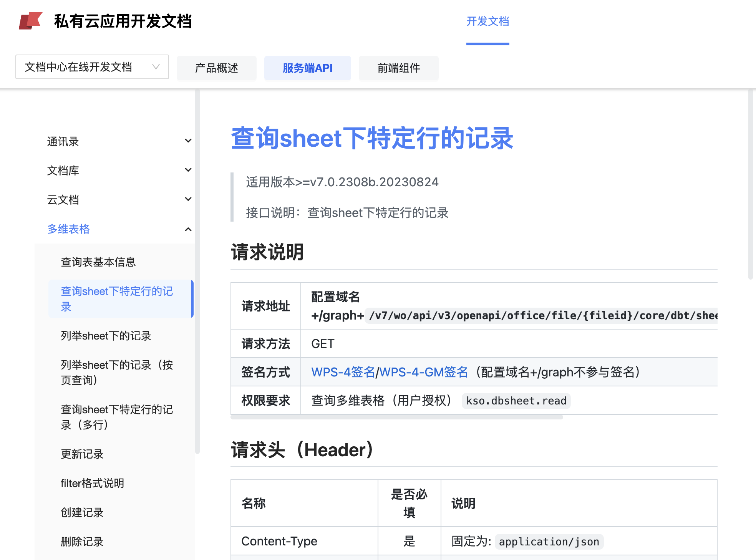Viewport: 756px width, 560px height.
Task: Open the 文档中心在线开发文档 dropdown
Action: pos(92,67)
